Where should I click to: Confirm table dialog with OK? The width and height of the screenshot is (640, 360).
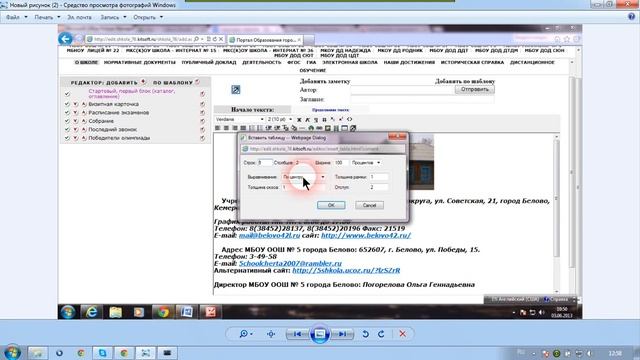pos(331,205)
